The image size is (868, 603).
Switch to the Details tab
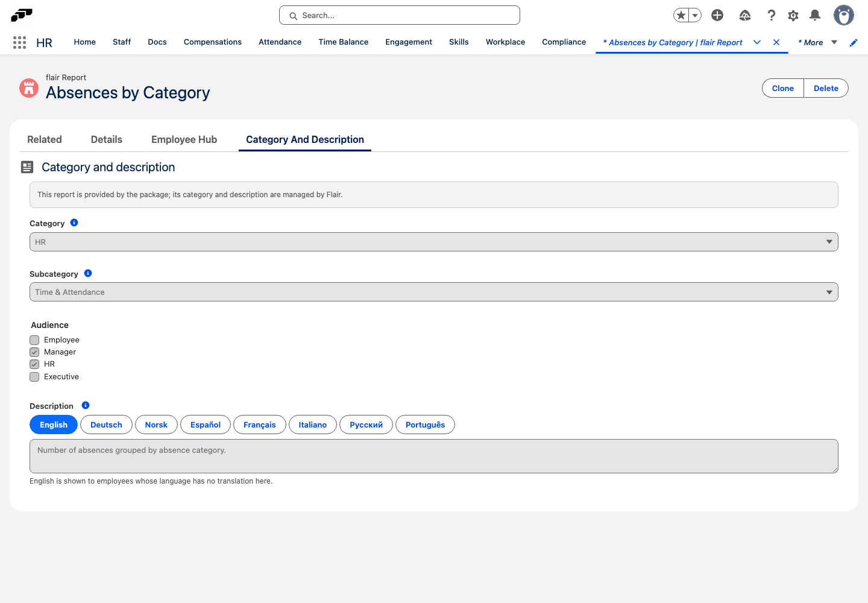(107, 139)
